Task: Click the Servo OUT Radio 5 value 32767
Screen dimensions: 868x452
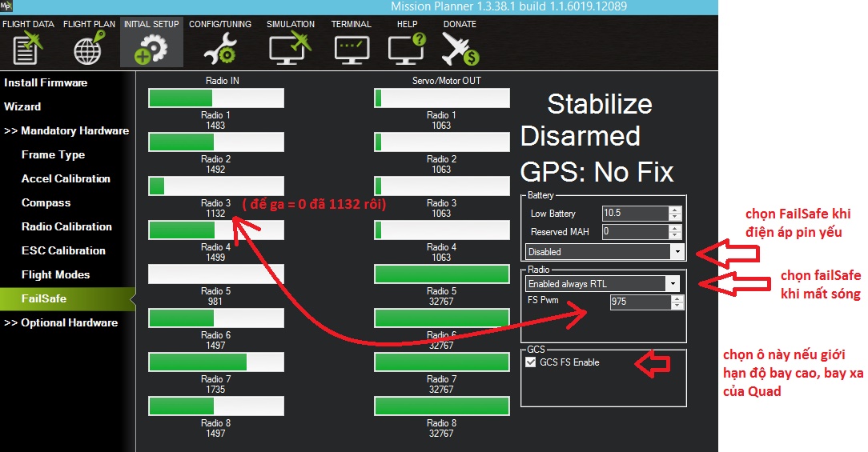Action: click(x=441, y=302)
